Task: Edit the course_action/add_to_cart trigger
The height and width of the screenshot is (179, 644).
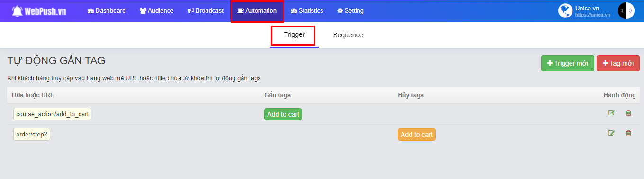Action: click(x=611, y=113)
